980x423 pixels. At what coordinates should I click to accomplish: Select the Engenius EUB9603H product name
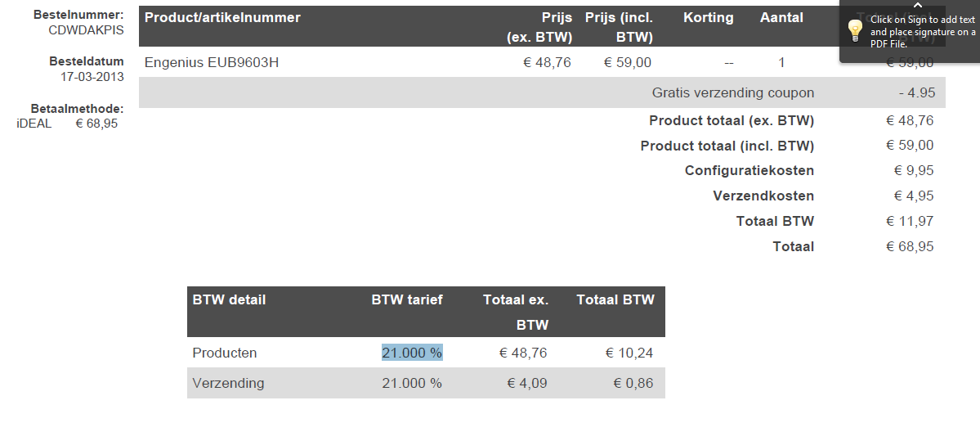pyautogui.click(x=212, y=62)
